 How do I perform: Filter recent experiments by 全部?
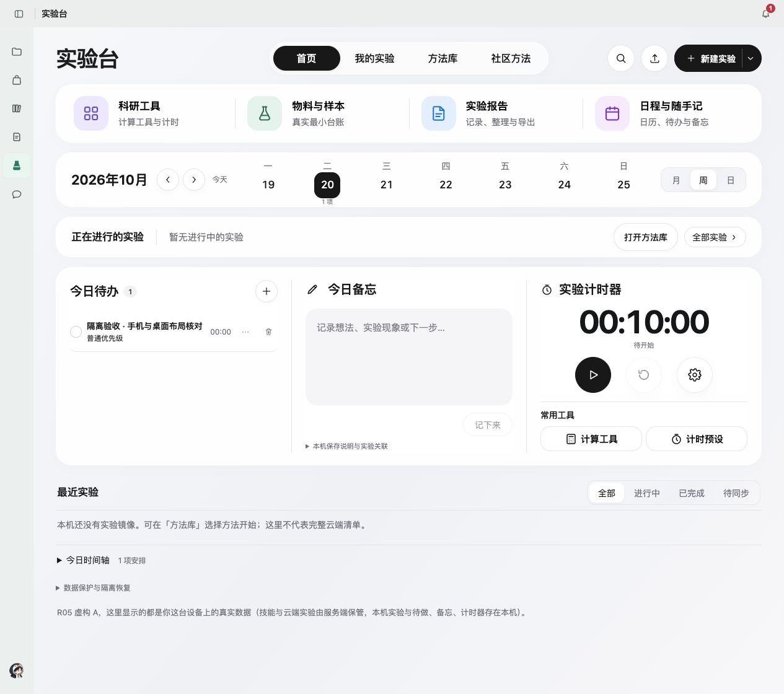607,493
